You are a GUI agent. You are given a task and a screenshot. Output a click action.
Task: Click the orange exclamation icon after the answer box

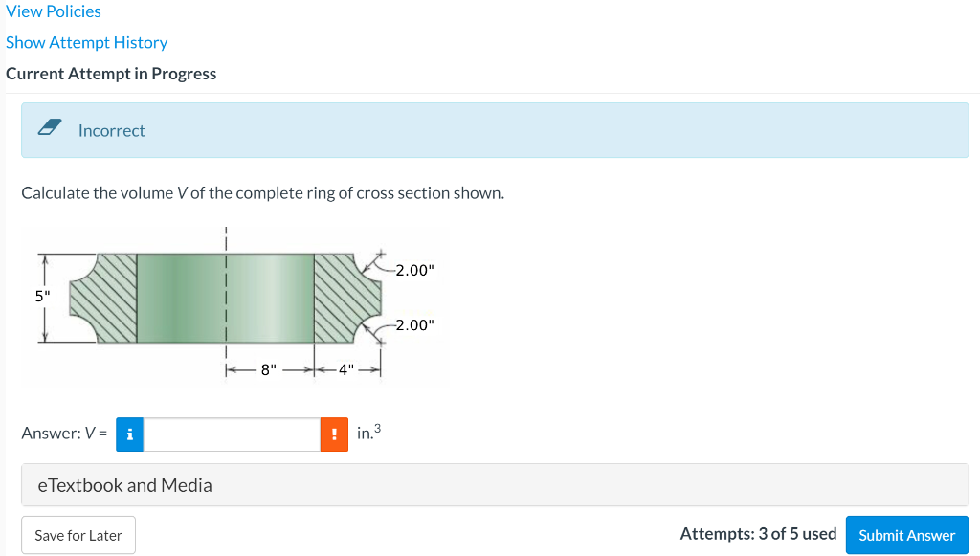[x=333, y=434]
